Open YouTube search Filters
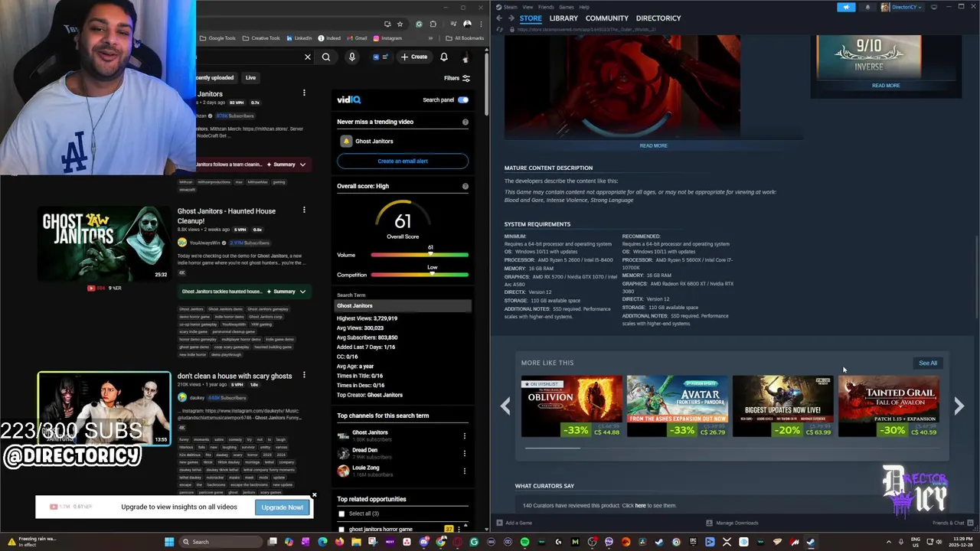The height and width of the screenshot is (551, 980). coord(456,77)
